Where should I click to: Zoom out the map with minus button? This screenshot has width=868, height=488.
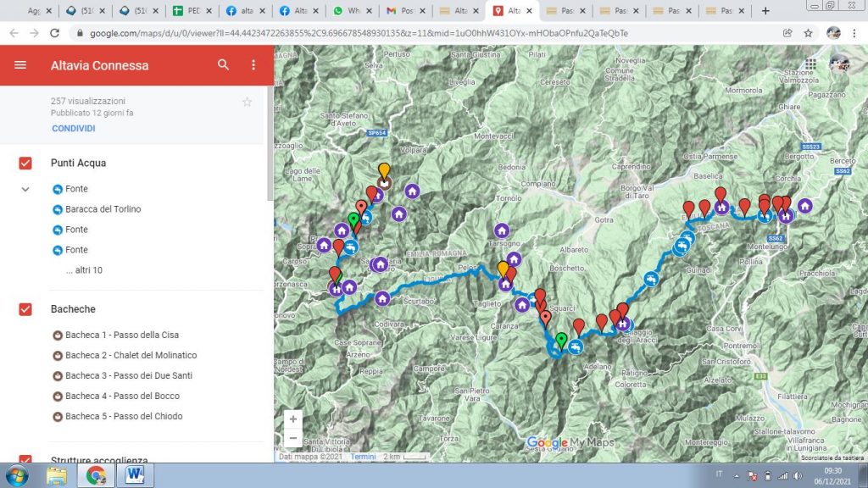coord(293,438)
